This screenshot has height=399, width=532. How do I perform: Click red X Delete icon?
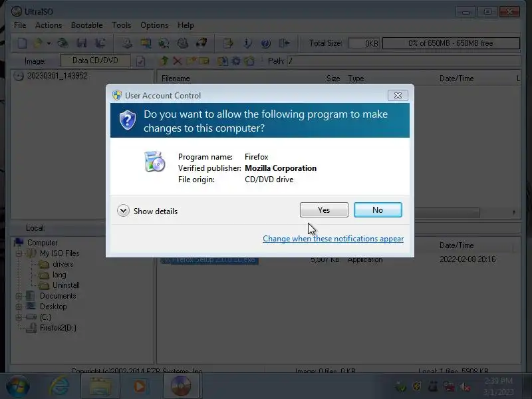177,61
